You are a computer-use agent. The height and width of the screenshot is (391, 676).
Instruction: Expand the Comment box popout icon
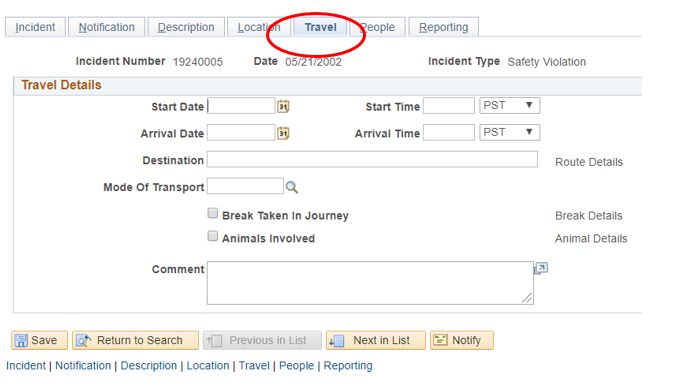click(541, 269)
